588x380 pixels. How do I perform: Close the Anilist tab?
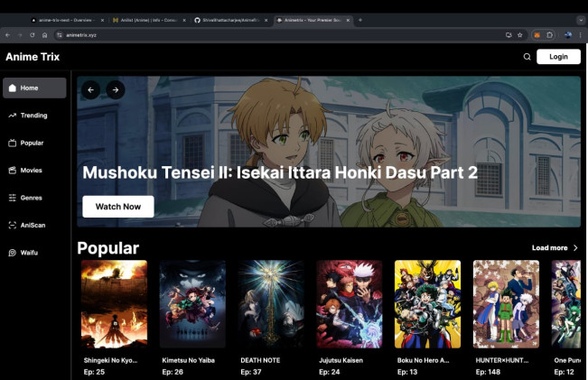[184, 20]
